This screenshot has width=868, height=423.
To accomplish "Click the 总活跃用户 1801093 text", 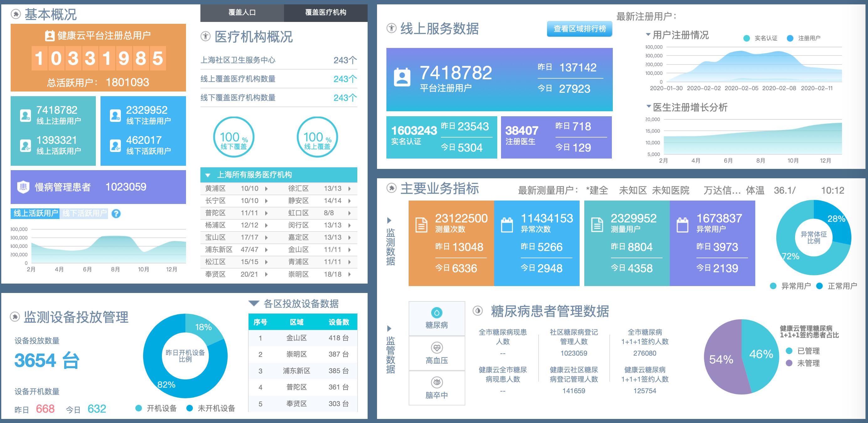I will click(x=98, y=82).
